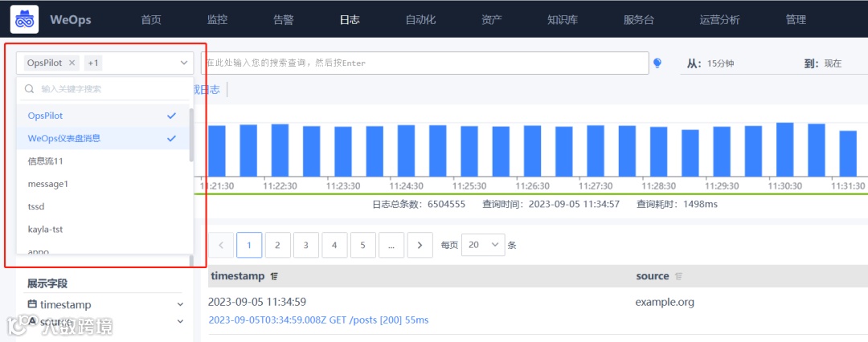Click the source column header
The image size is (868, 342).
coord(653,276)
